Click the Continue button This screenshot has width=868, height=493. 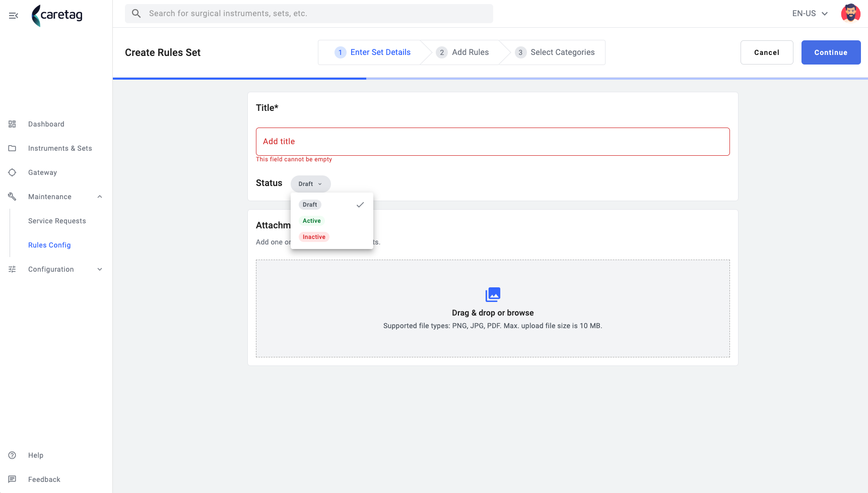[831, 52]
